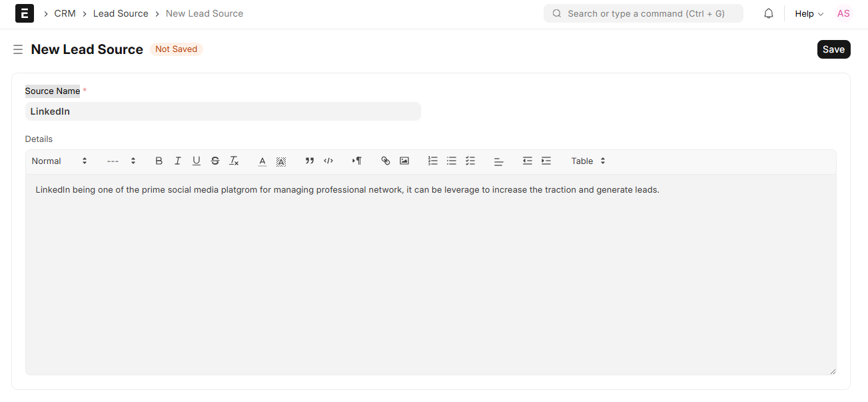Decrease indent in the editor
The width and height of the screenshot is (868, 402).
pos(528,161)
